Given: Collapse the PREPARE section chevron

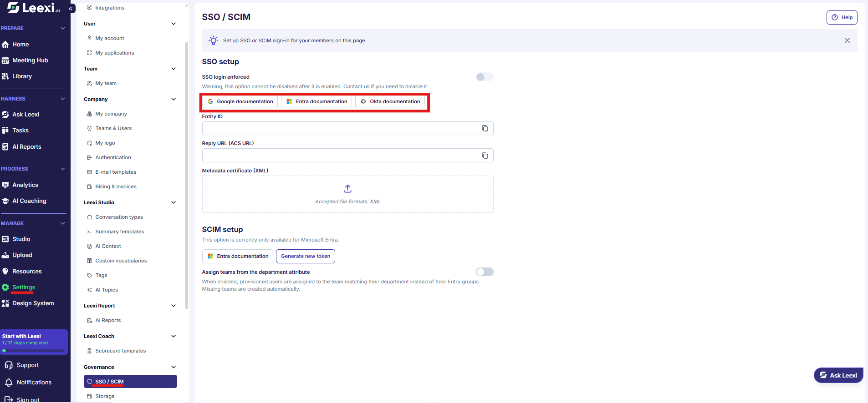Looking at the screenshot, I should [63, 28].
